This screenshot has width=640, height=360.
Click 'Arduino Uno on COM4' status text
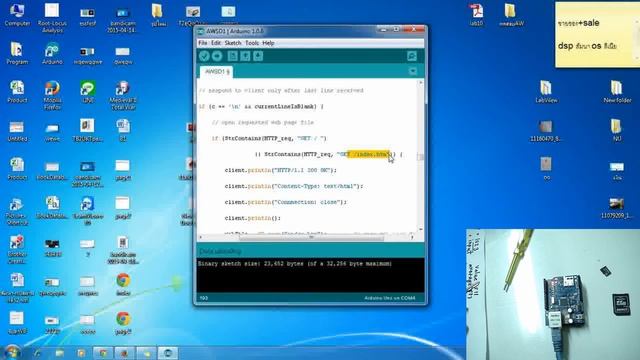point(390,298)
